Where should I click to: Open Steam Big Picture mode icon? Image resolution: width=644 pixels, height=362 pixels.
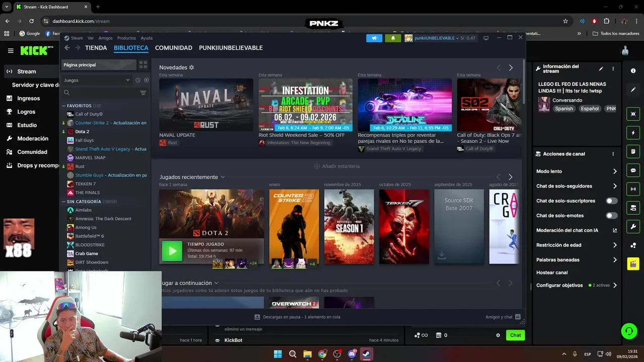tap(486, 38)
